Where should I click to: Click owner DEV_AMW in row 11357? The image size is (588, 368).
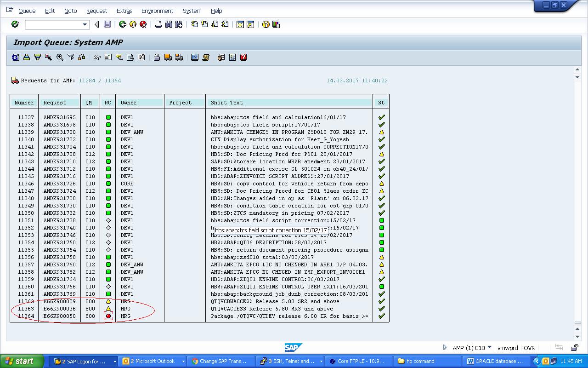(x=132, y=264)
